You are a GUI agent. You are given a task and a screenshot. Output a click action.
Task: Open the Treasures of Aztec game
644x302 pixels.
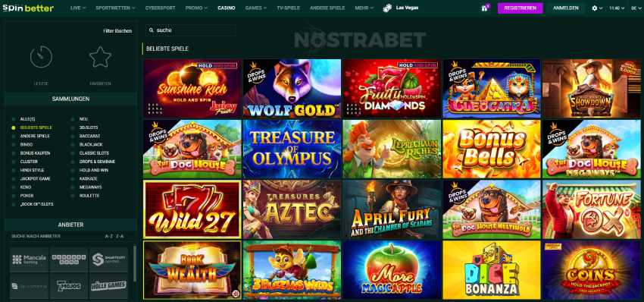tap(292, 209)
